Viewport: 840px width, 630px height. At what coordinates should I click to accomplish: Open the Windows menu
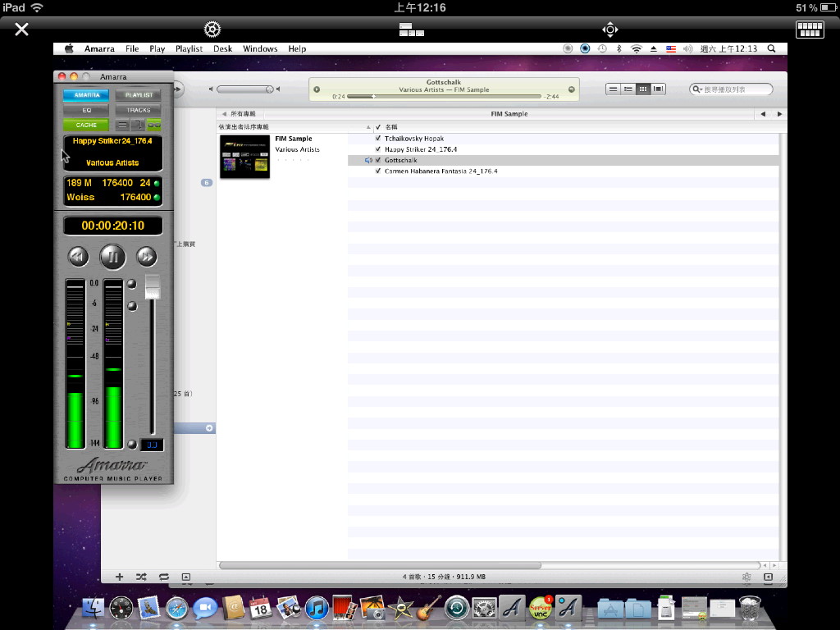pos(260,48)
